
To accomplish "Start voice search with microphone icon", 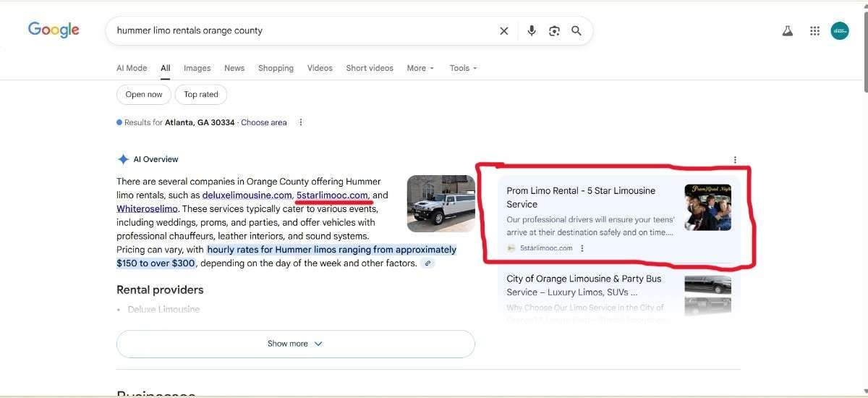I will coord(532,30).
